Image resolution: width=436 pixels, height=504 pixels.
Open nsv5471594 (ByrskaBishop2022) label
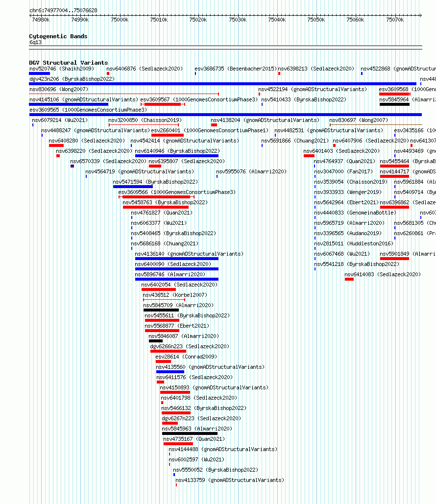[x=155, y=182]
